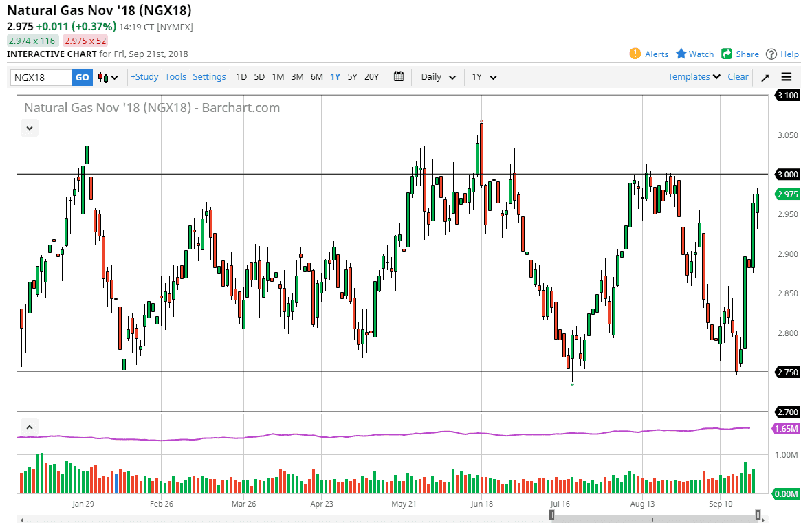Click the Help question mark icon
Screen dimensions: 812x523
coord(771,54)
